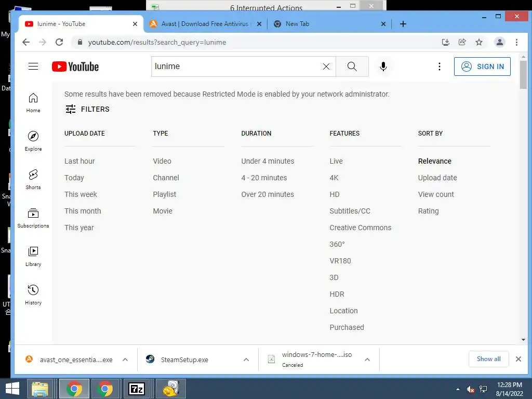Open Subscriptions in the sidebar
The height and width of the screenshot is (399, 532).
coord(33,218)
